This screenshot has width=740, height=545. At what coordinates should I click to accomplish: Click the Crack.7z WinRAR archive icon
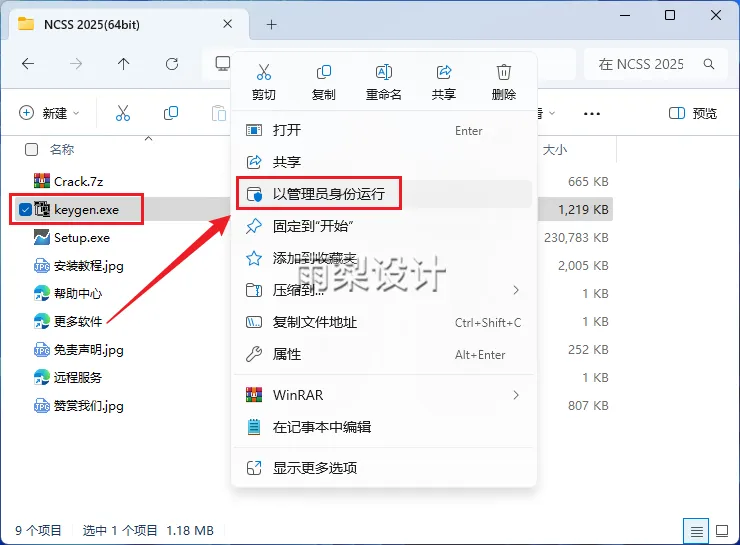tap(42, 181)
